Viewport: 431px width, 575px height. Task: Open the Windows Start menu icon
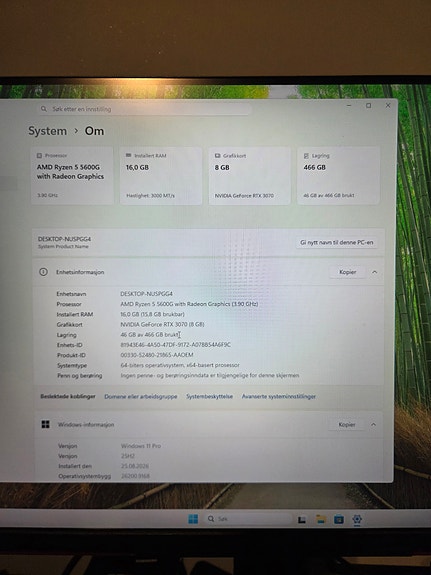pos(193,519)
